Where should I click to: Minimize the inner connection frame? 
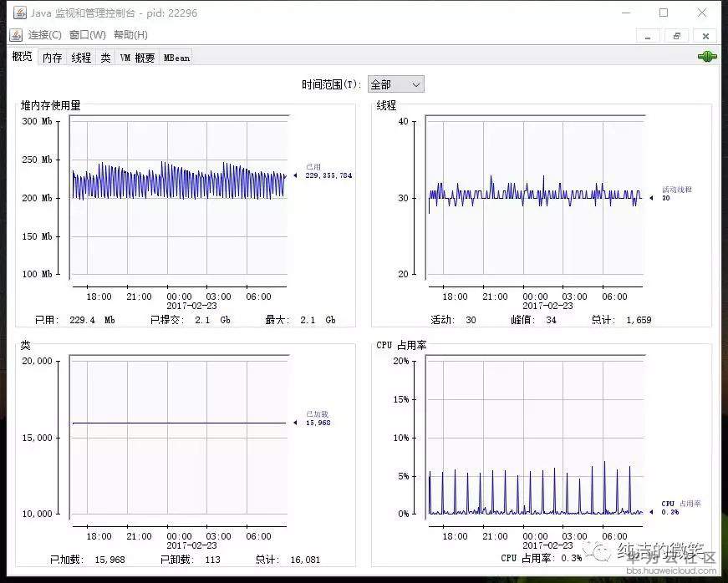[x=648, y=36]
